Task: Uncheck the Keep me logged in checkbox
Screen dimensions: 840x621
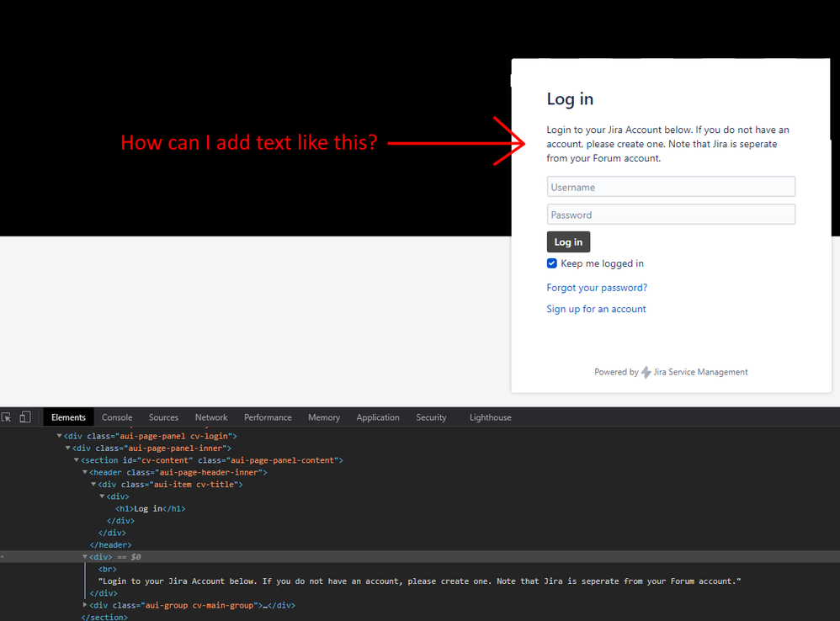Action: [x=551, y=263]
